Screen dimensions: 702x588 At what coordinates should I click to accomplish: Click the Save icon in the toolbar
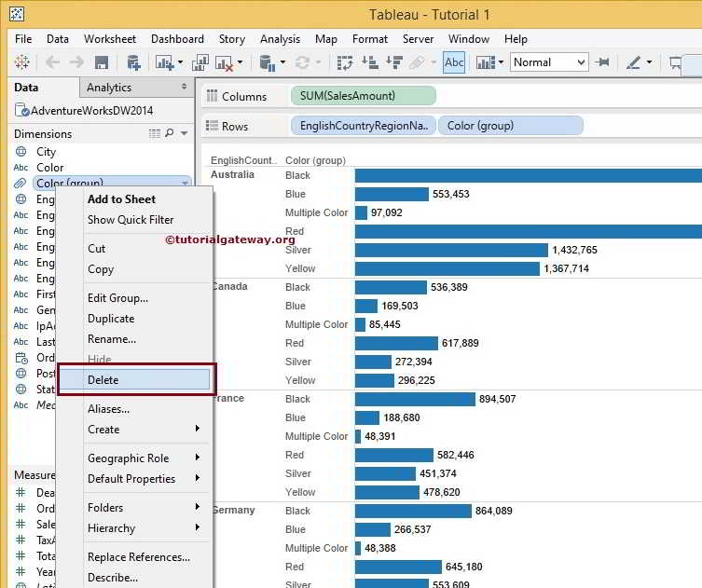[102, 62]
